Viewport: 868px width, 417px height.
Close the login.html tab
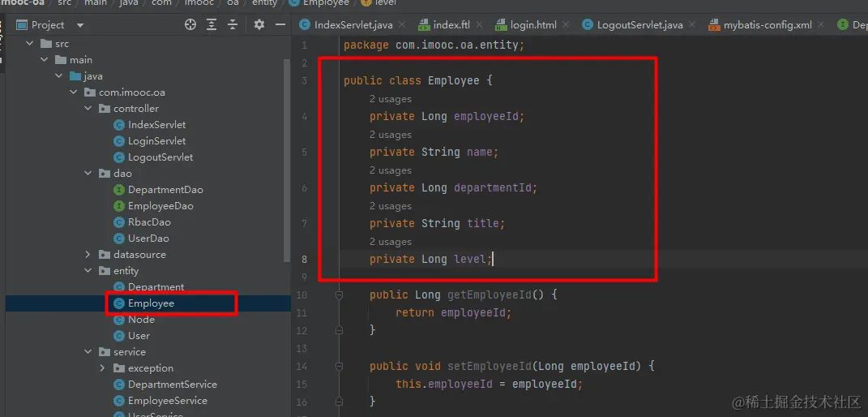(566, 25)
